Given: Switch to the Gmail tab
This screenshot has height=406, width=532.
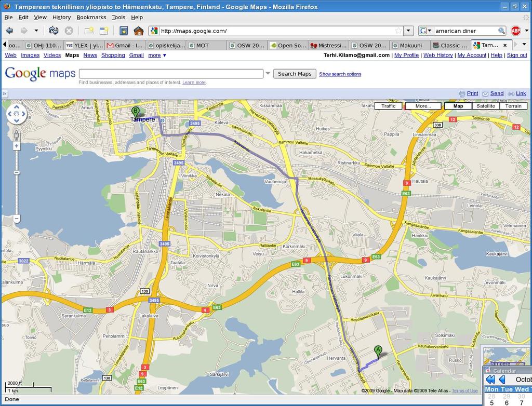Looking at the screenshot, I should (125, 45).
